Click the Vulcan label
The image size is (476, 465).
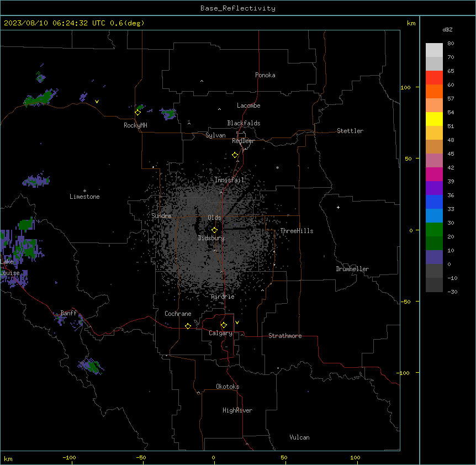point(300,437)
